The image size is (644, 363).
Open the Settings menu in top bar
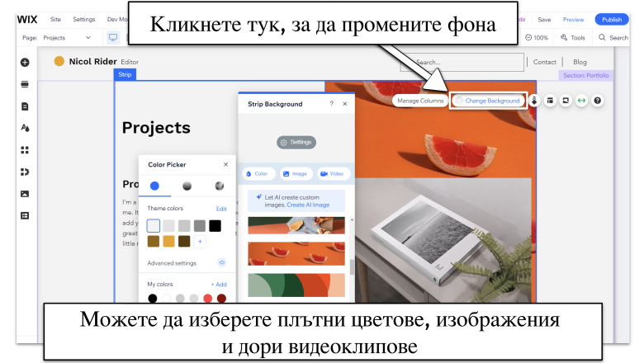coord(83,19)
